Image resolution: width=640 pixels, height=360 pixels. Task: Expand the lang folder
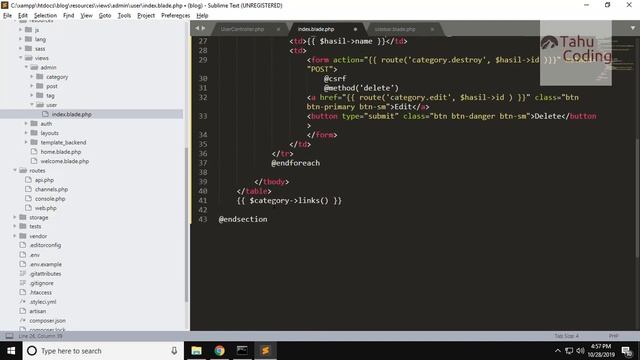tap(20, 39)
